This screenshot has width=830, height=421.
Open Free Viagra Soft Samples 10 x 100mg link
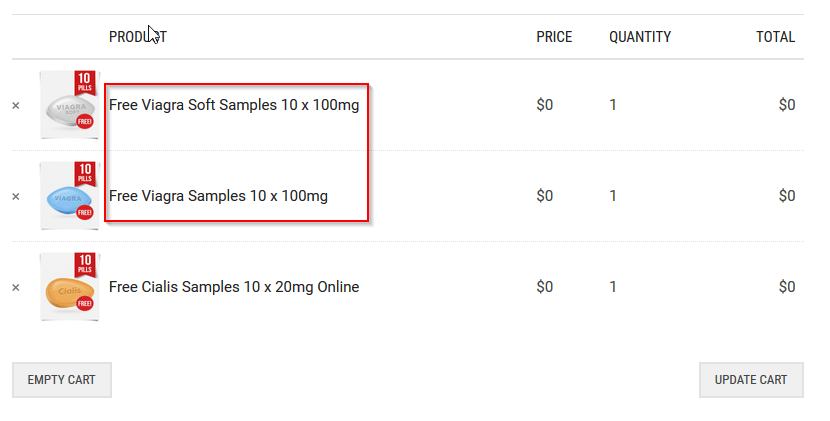(234, 105)
